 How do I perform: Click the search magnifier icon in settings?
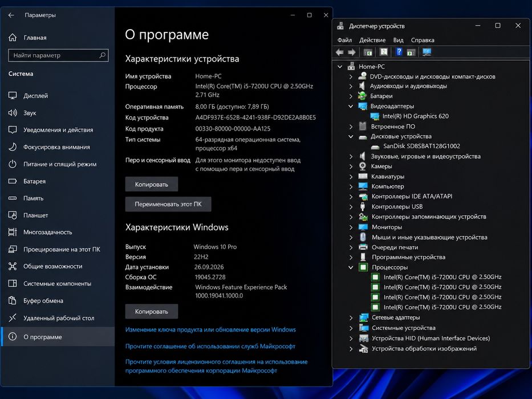point(102,55)
